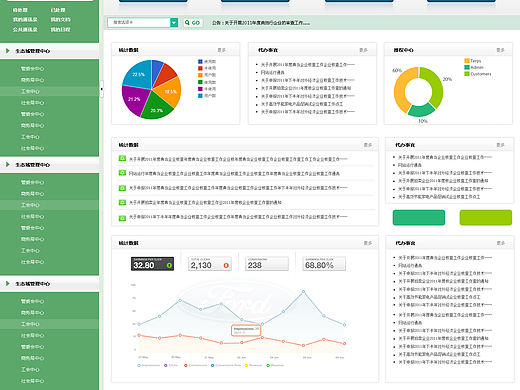Click the dark blue pie legend swatch
520x390 pixels.
(x=200, y=62)
